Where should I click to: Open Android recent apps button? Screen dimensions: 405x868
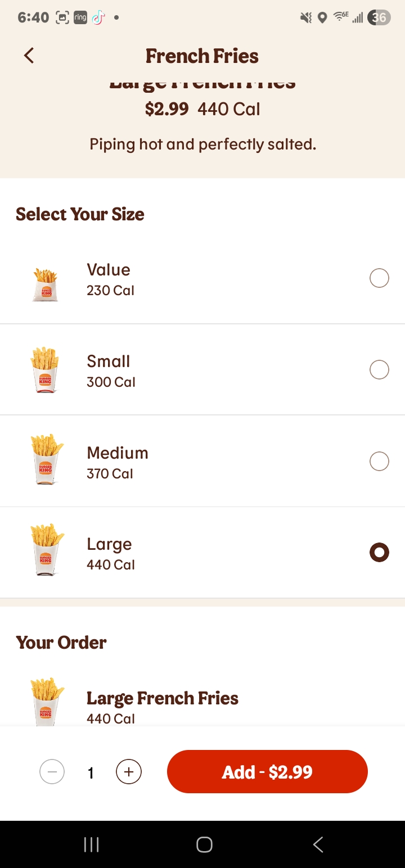pos(91,844)
